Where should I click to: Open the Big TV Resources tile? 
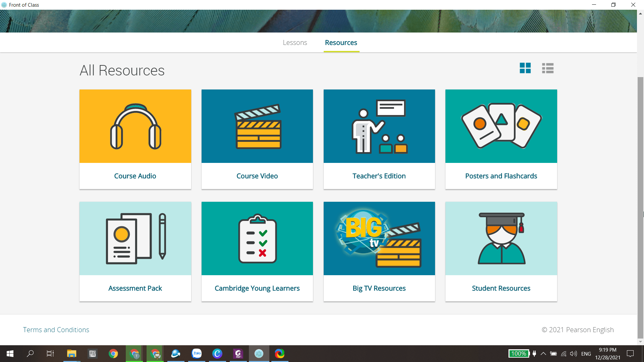pyautogui.click(x=379, y=251)
